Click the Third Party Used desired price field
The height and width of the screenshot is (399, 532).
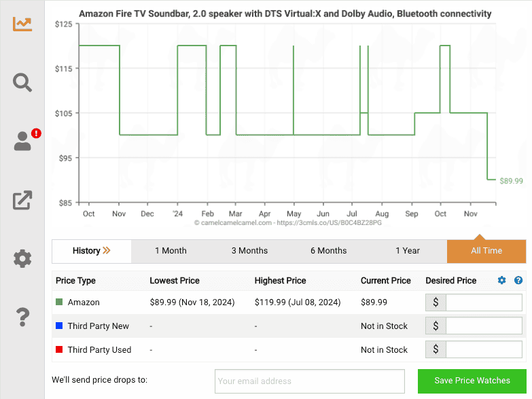(484, 350)
